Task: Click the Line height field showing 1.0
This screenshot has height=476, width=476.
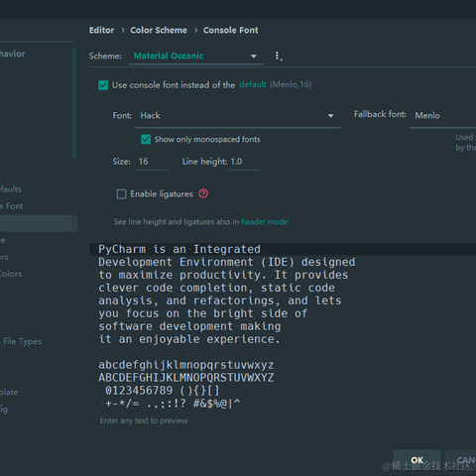Action: click(x=244, y=162)
